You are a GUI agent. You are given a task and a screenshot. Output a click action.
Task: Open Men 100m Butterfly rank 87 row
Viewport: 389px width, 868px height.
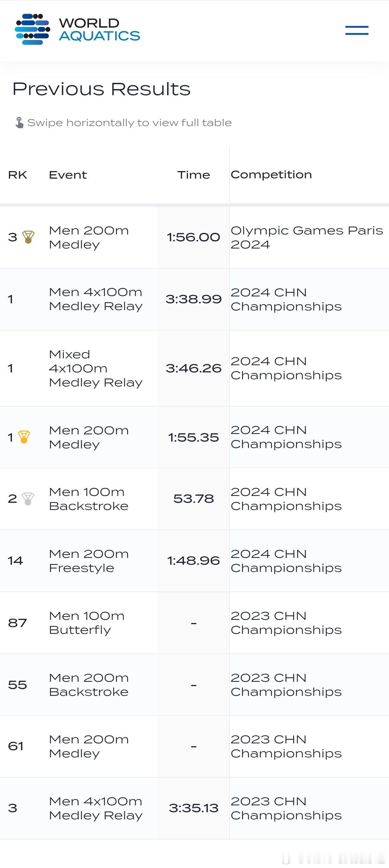[194, 623]
